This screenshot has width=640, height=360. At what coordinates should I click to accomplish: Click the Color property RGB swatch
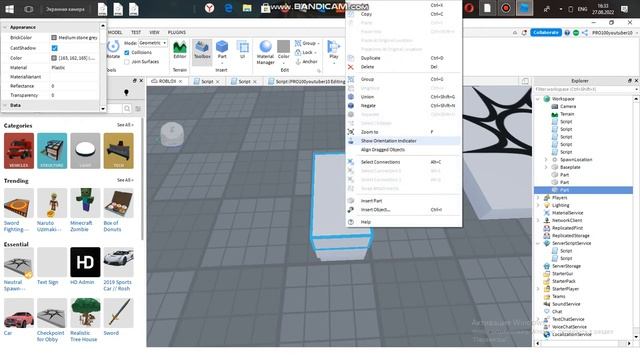[54, 58]
